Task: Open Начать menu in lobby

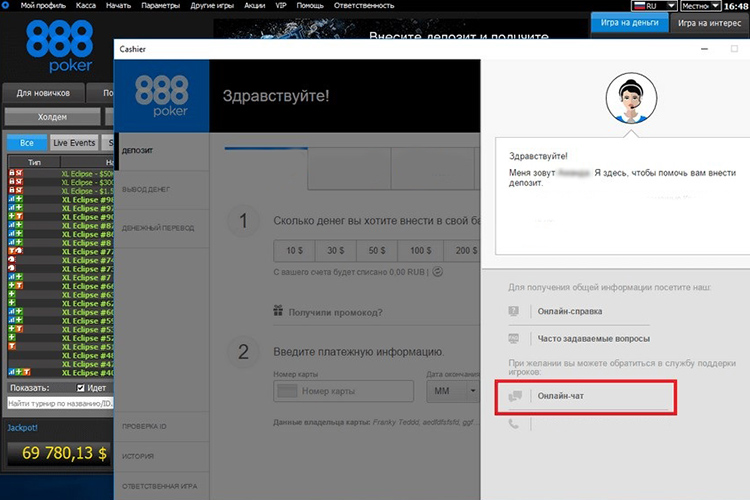Action: [118, 6]
